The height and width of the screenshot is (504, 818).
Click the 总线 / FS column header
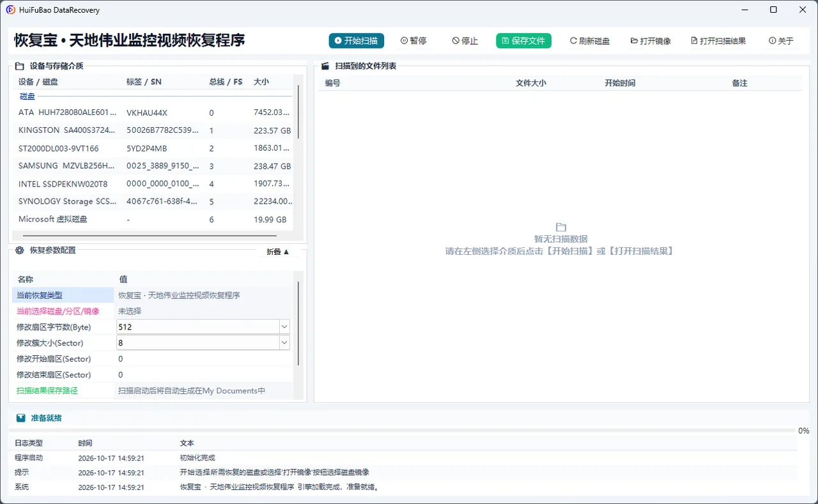point(226,82)
